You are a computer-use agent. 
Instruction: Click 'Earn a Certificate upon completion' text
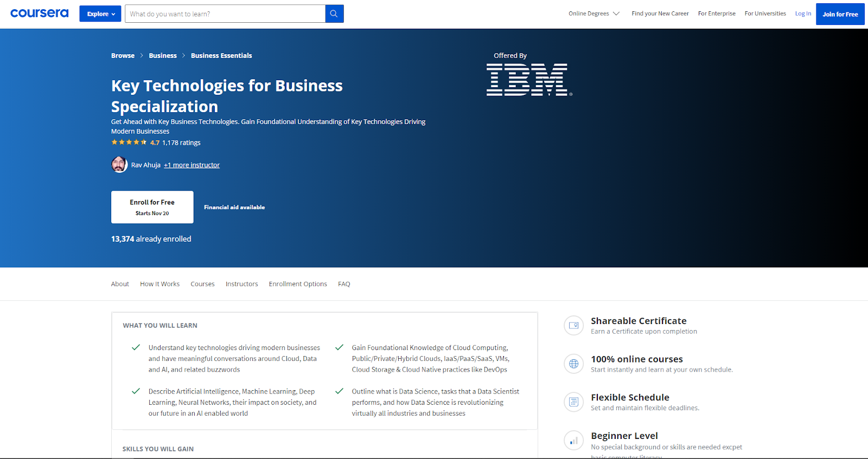[644, 332]
